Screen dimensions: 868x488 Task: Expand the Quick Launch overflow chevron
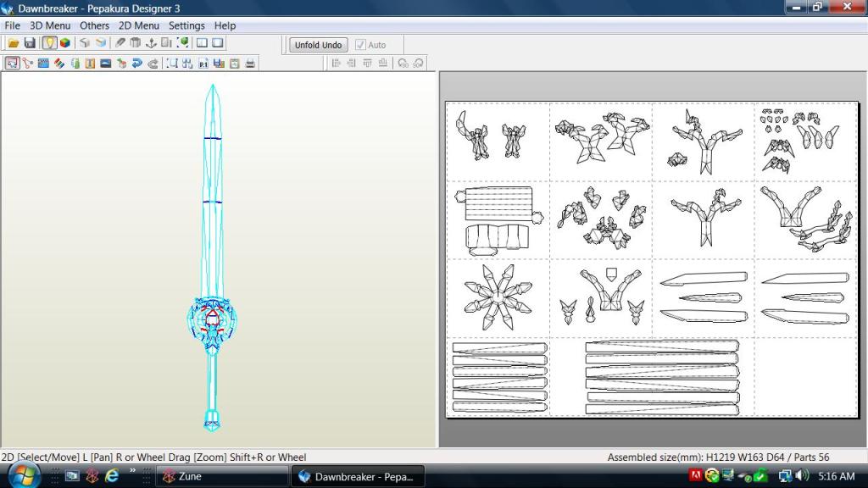pos(132,471)
